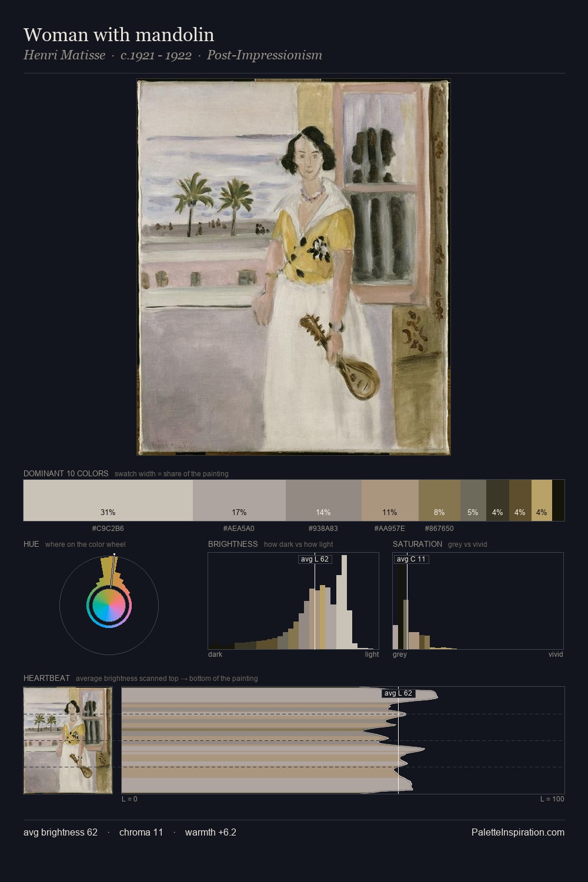Click the "grey" axis label under the saturation chart
This screenshot has height=882, width=588.
pyautogui.click(x=400, y=654)
